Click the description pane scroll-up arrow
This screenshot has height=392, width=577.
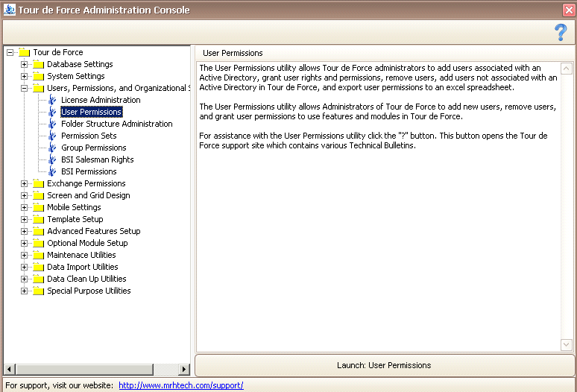(567, 69)
